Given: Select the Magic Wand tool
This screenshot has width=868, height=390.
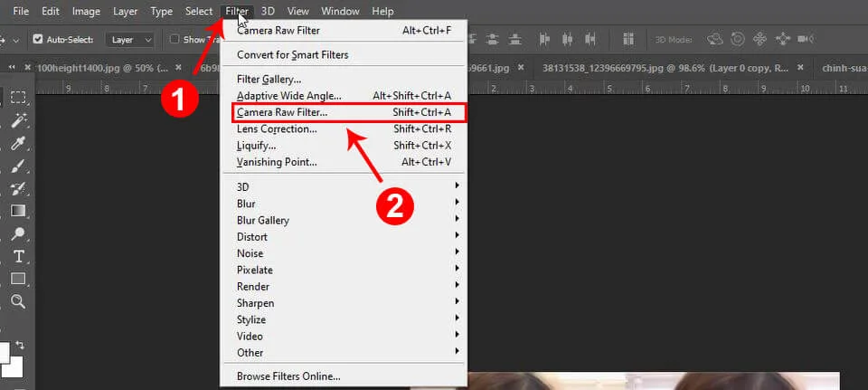Looking at the screenshot, I should pos(18,119).
